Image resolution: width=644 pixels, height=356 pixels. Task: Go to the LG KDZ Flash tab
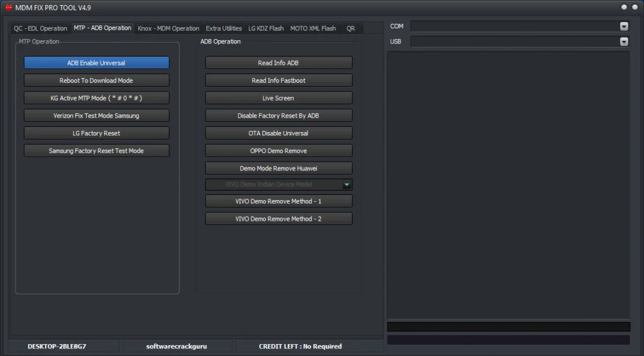266,28
